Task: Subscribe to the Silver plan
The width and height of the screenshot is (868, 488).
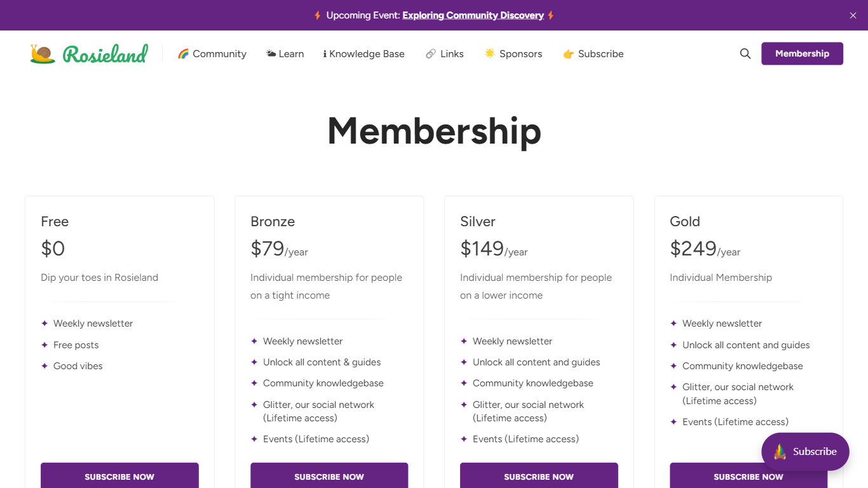Action: pyautogui.click(x=539, y=476)
